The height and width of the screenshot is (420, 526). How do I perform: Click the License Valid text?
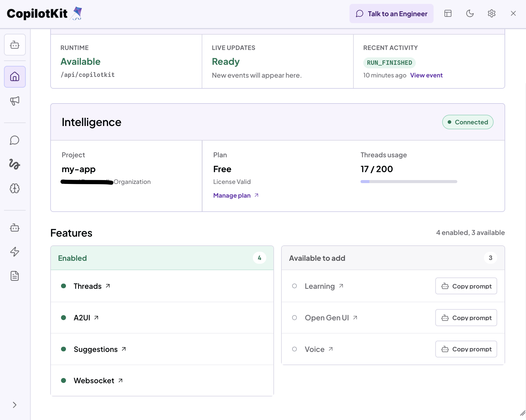[232, 182]
